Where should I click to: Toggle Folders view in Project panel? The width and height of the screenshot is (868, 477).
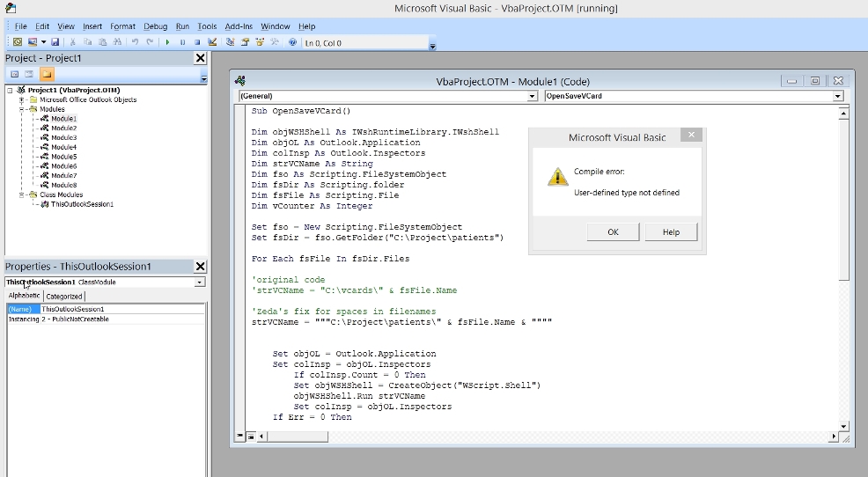[x=47, y=74]
